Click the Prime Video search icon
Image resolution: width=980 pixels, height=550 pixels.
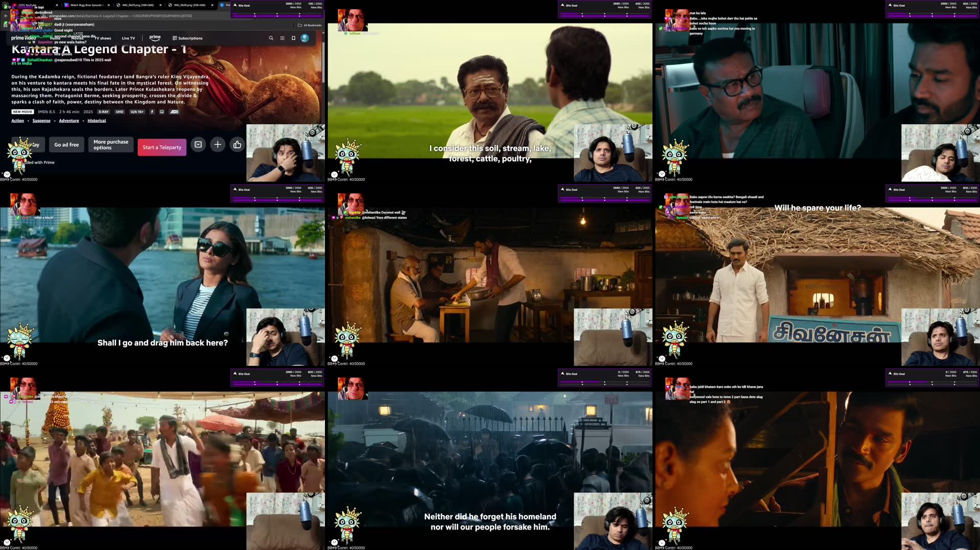(x=271, y=38)
